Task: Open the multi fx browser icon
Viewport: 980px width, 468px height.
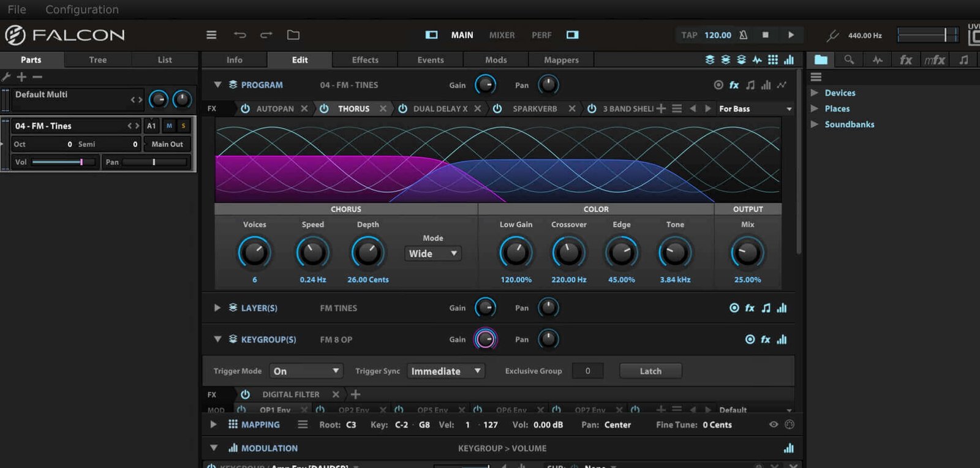Action: tap(935, 59)
